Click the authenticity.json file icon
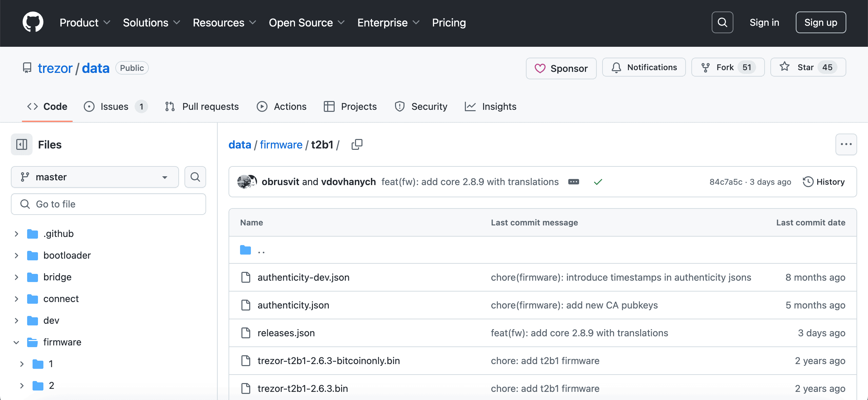The width and height of the screenshot is (868, 400). 245,305
